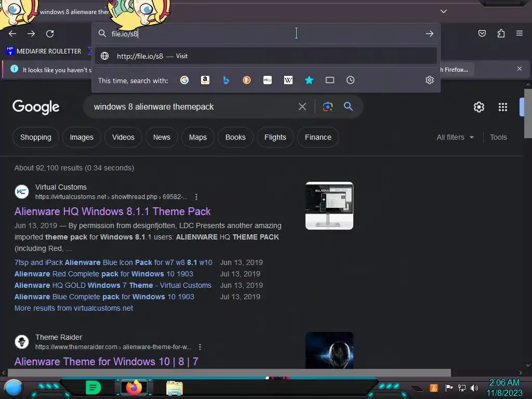Click the Theme Raider alien head thumbnail
The width and height of the screenshot is (532, 399).
329,351
